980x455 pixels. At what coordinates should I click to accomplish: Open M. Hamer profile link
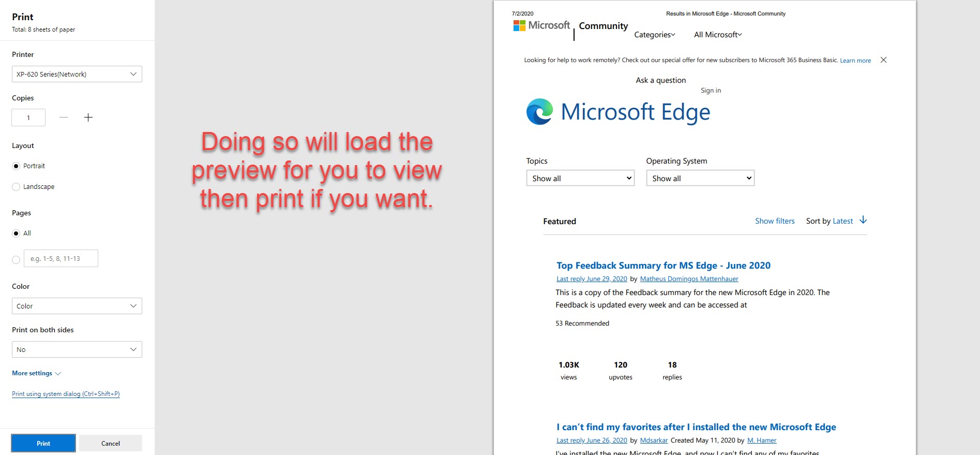pos(762,441)
